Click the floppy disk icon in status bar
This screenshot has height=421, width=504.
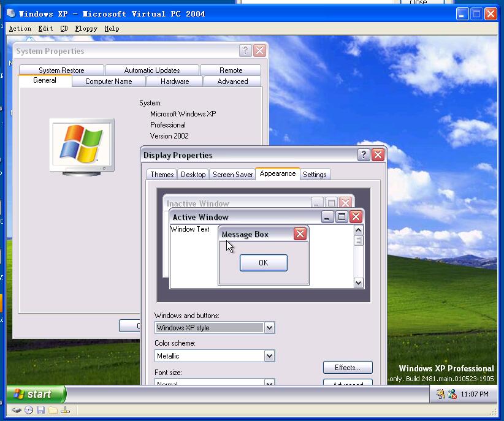click(x=41, y=410)
